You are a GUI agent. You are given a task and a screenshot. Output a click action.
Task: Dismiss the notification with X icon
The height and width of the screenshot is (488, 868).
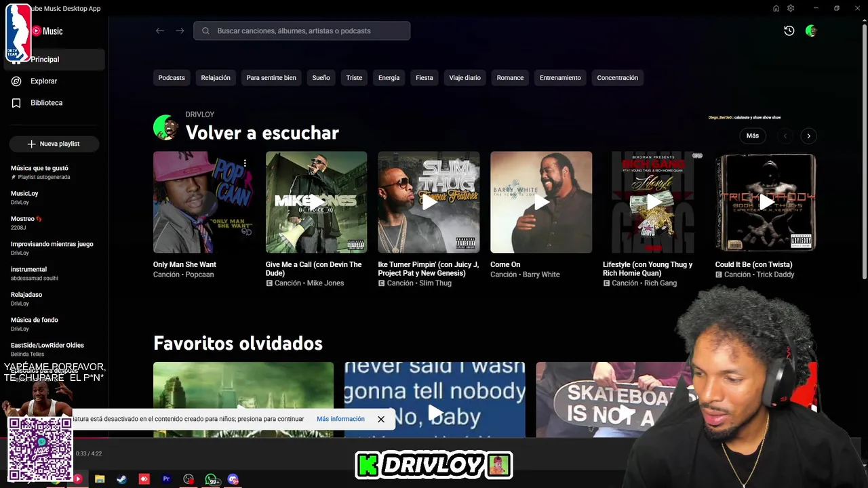(381, 419)
